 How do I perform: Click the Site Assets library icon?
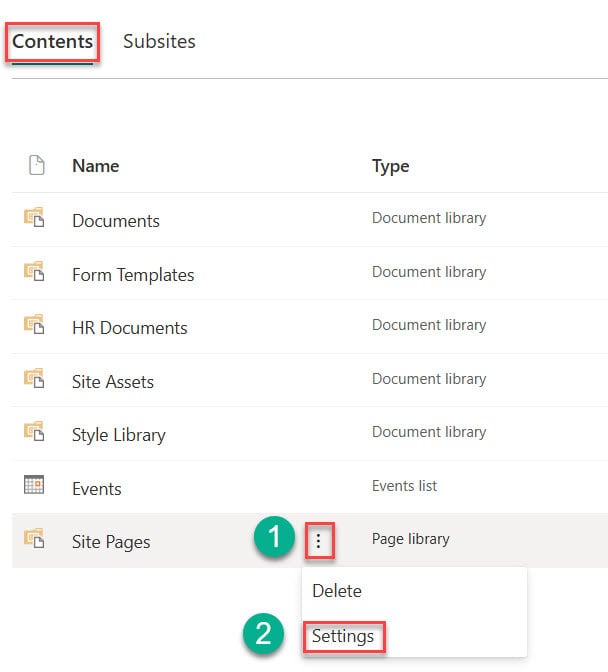click(x=34, y=378)
